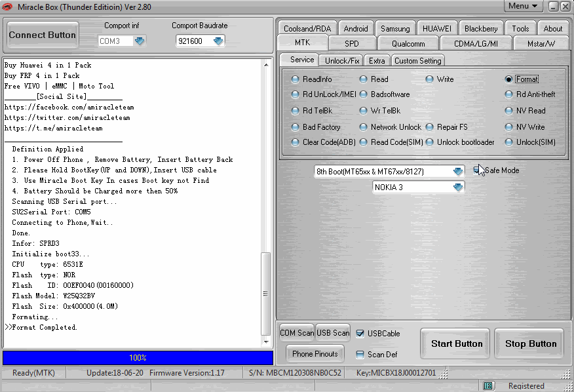Click the blue 100% progress bar
574x392 pixels.
[x=138, y=358]
